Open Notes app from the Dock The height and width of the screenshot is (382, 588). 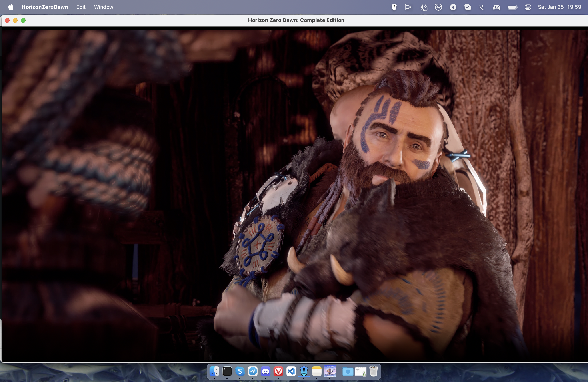(317, 371)
